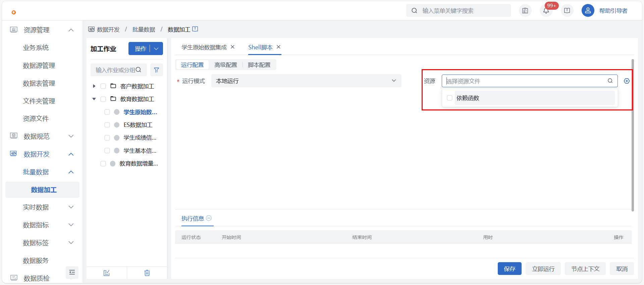Viewport: 644px width, 285px height.
Task: Click the 数据开发 breadcrumb icon
Action: (91, 30)
